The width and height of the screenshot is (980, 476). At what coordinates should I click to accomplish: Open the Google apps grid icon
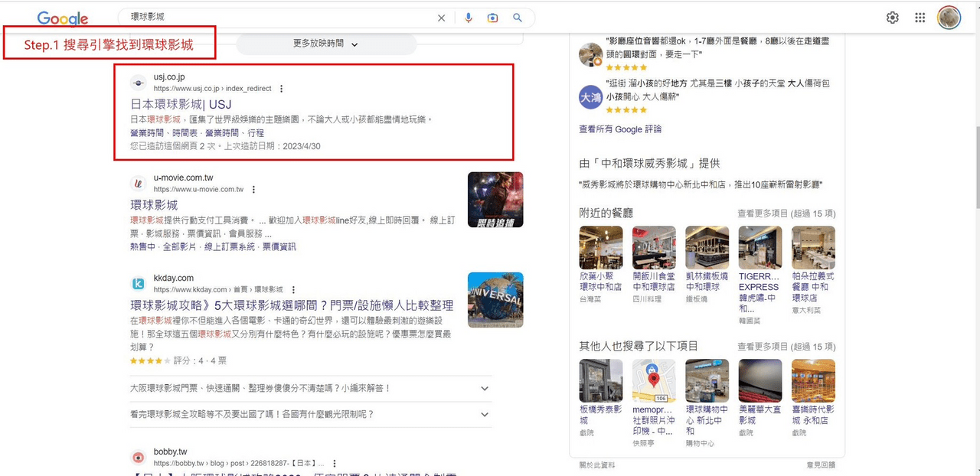tap(920, 18)
